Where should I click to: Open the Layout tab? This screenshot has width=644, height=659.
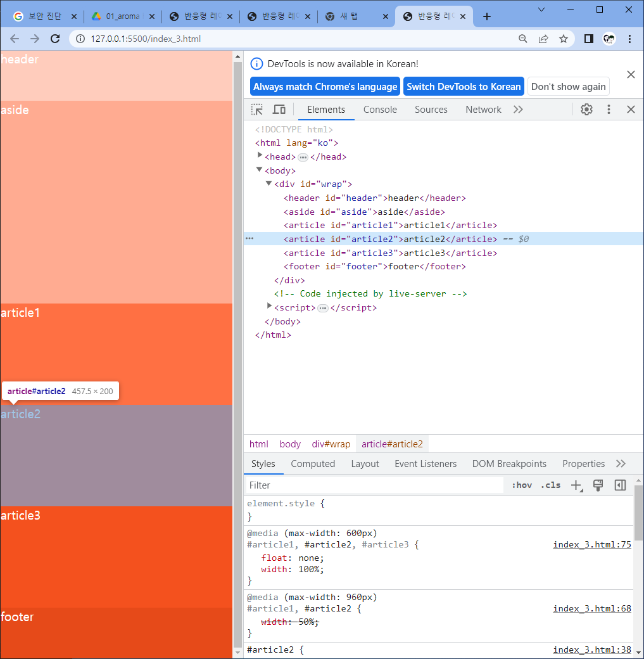365,464
